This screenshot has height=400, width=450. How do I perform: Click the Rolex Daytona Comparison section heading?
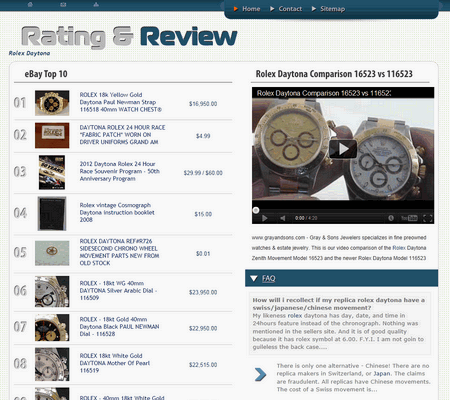tap(334, 74)
